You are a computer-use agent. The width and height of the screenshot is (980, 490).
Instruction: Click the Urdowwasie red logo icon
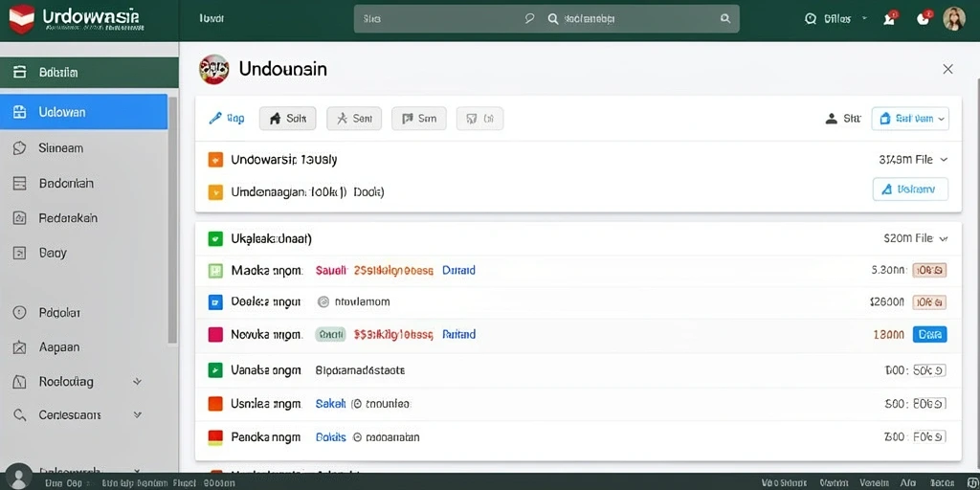22,19
